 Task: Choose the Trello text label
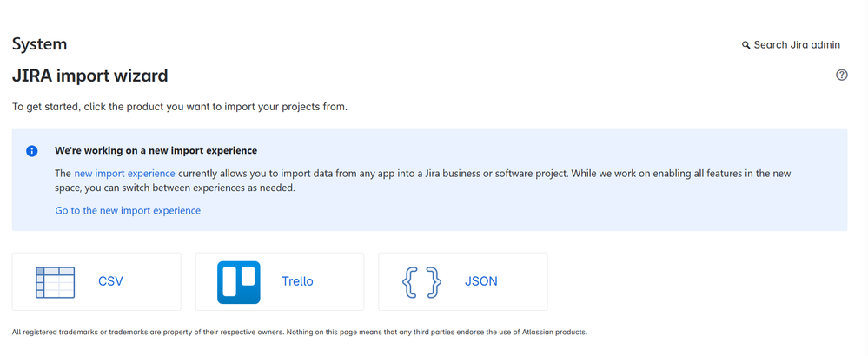(x=297, y=281)
